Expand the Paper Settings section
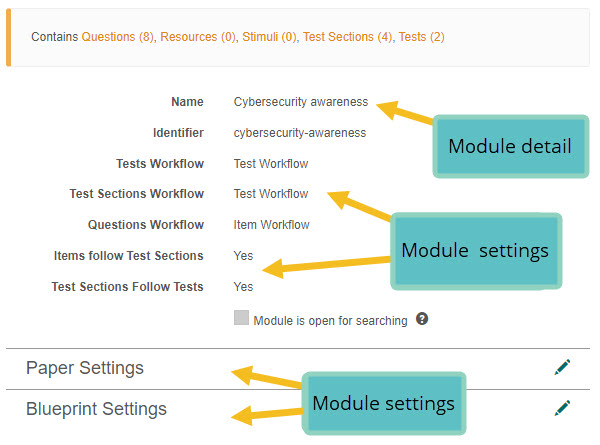This screenshot has height=445, width=600. pos(85,368)
